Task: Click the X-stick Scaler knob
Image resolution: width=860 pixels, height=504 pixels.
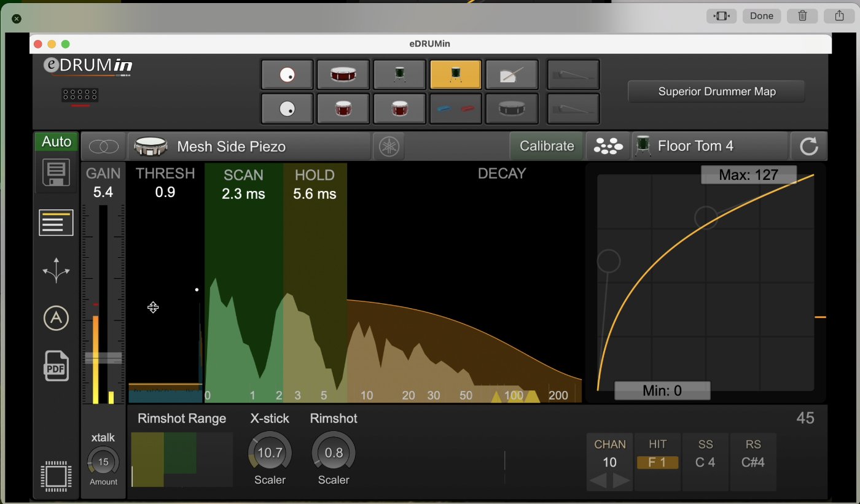Action: pyautogui.click(x=270, y=453)
